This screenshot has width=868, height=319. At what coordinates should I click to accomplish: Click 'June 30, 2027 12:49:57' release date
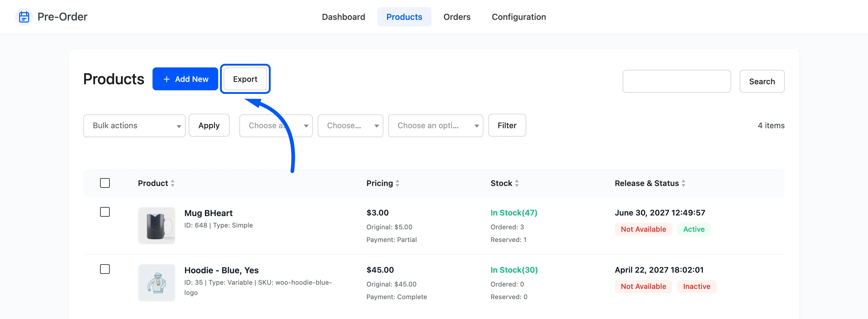[x=660, y=213]
